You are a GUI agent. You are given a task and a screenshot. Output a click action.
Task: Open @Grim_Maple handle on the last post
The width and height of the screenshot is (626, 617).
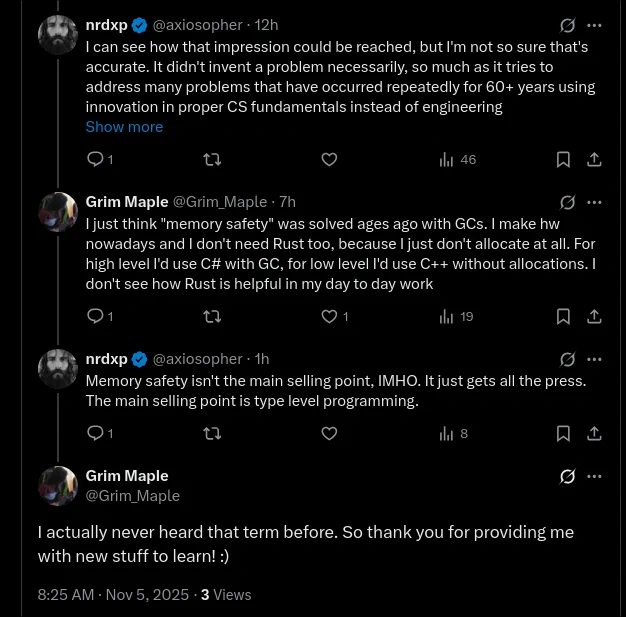tap(133, 495)
